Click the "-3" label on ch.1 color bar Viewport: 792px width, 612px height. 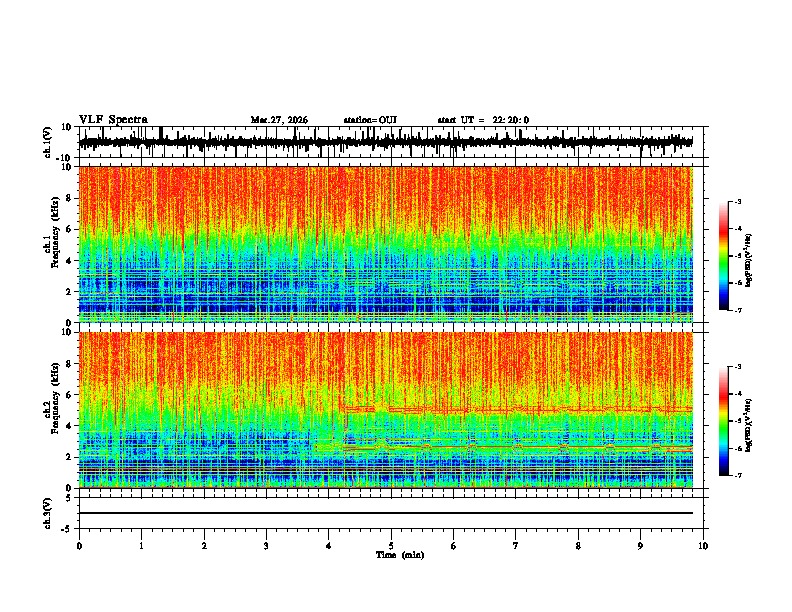click(x=738, y=201)
